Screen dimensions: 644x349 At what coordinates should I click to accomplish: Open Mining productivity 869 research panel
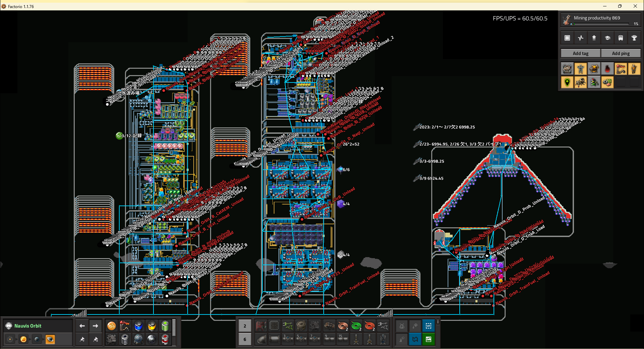600,20
